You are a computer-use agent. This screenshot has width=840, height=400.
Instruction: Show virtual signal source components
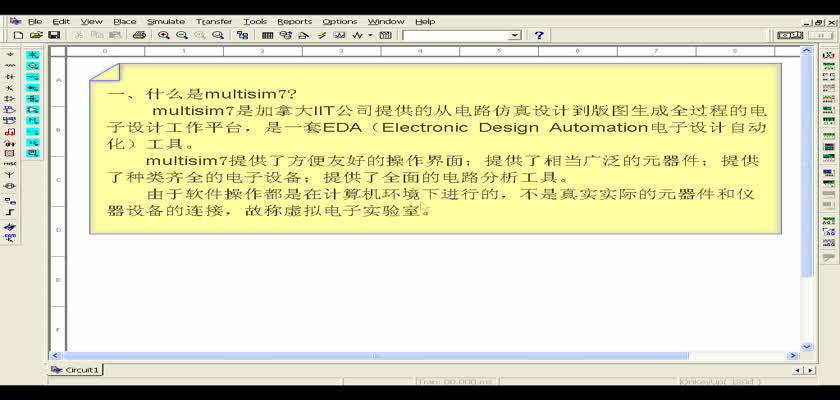(x=33, y=65)
